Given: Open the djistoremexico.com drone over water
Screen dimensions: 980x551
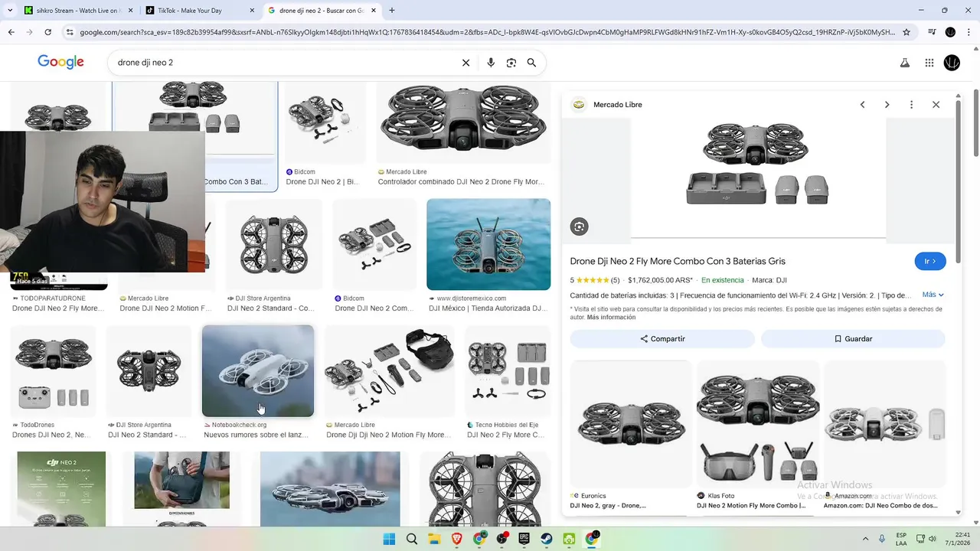Looking at the screenshot, I should [x=488, y=244].
